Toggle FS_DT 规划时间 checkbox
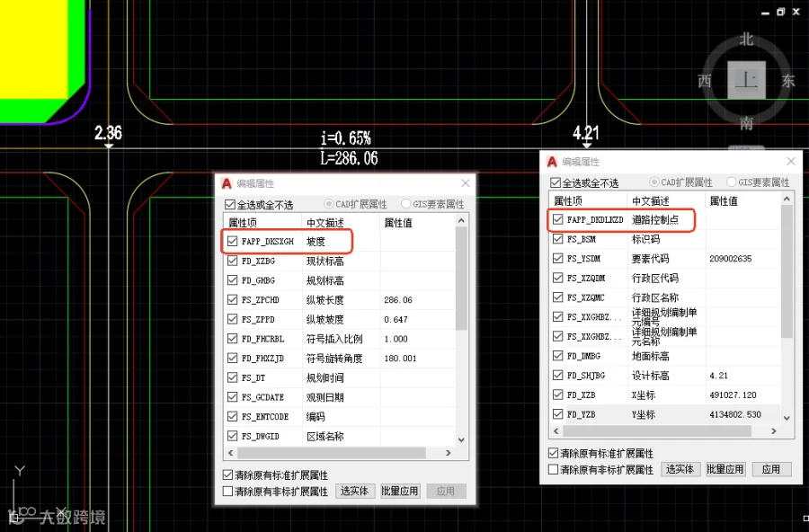809x532 pixels. coord(232,377)
